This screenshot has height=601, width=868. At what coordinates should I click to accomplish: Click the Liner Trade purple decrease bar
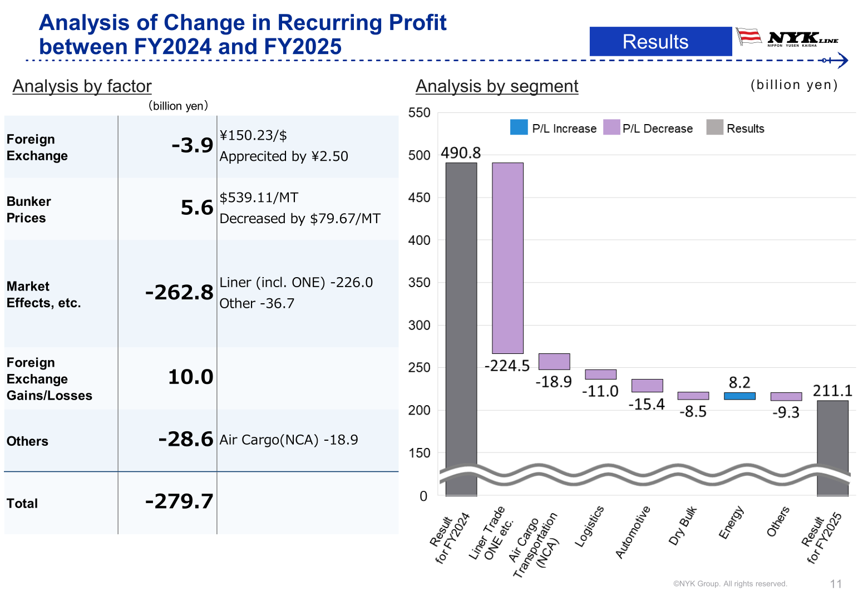[507, 258]
